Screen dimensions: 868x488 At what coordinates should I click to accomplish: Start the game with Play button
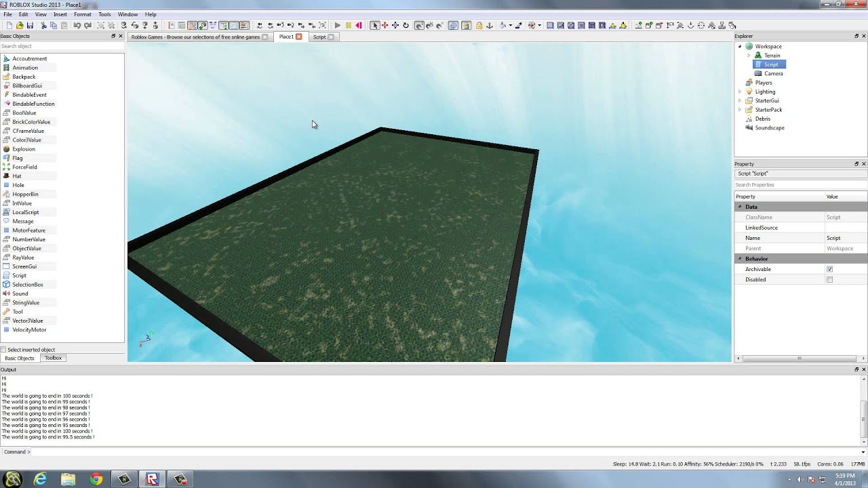(x=338, y=25)
